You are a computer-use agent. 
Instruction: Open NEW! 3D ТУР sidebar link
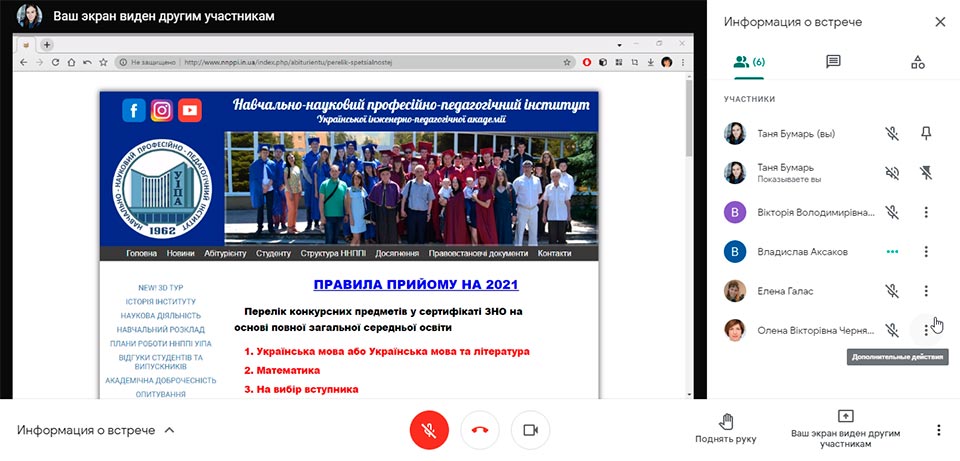tap(160, 288)
